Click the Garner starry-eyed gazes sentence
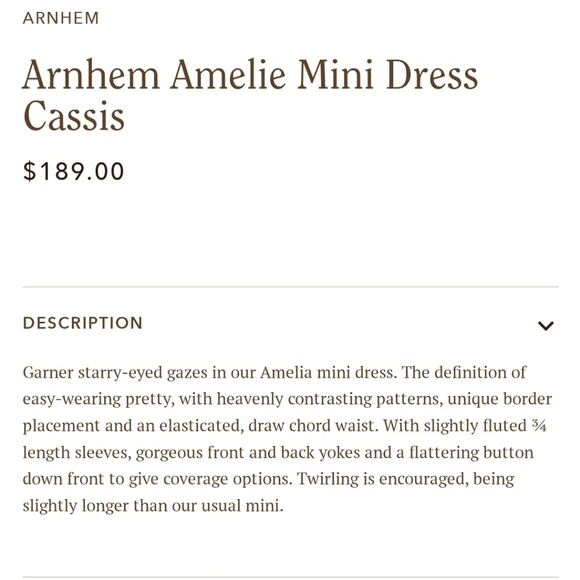This screenshot has height=580, width=580. [x=210, y=372]
